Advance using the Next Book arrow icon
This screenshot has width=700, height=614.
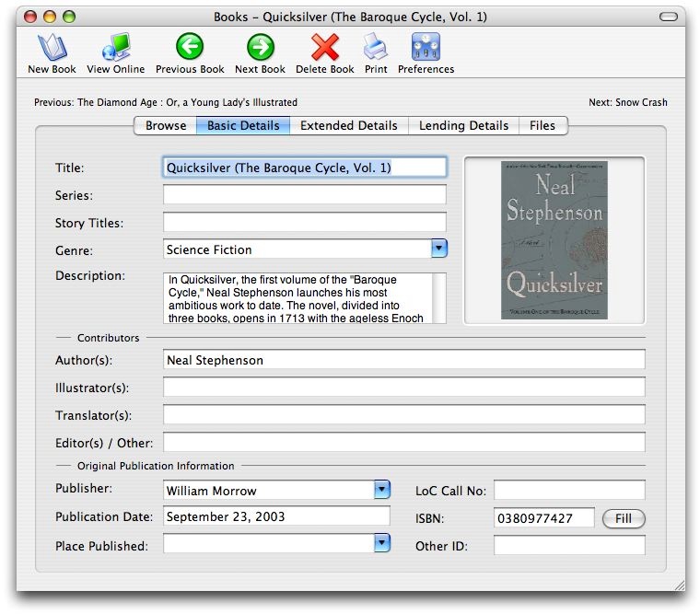pyautogui.click(x=261, y=46)
